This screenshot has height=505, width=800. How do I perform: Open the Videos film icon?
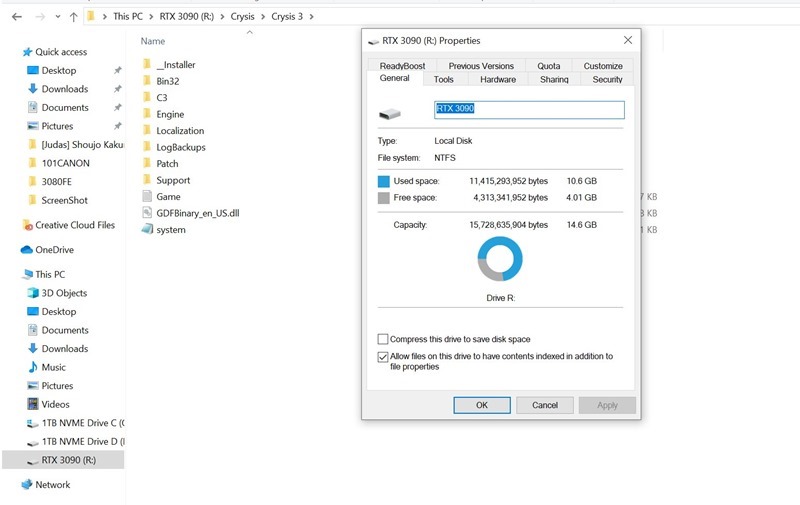(33, 404)
